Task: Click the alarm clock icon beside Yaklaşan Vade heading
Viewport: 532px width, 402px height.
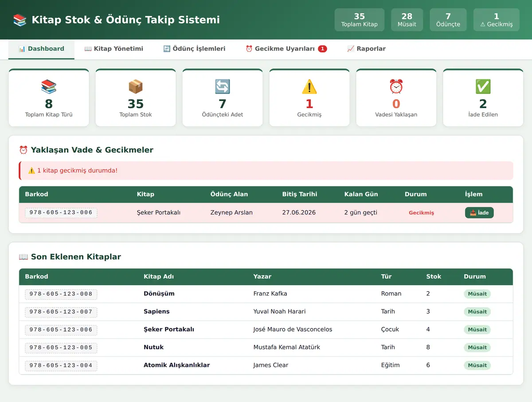Action: [x=23, y=150]
